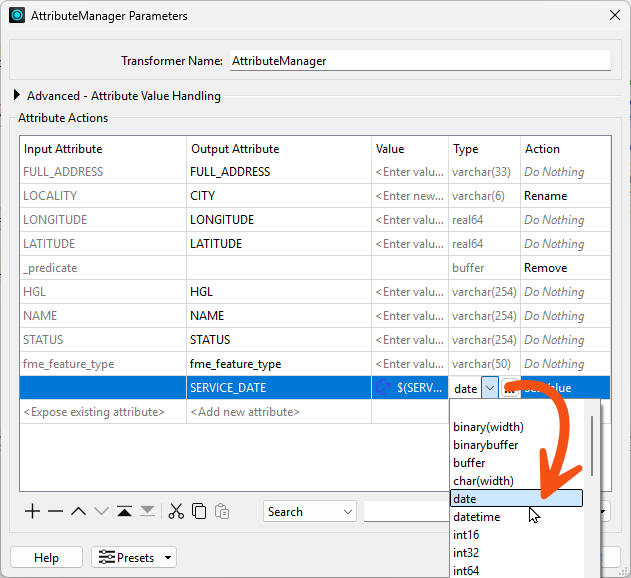Remove selected row with minus icon
This screenshot has height=578, width=631.
[x=55, y=512]
